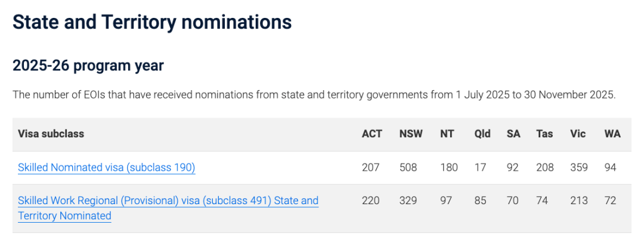Open the Skilled Work Regional (subclass 491) link
Viewport: 644px width, 240px height.
click(168, 201)
